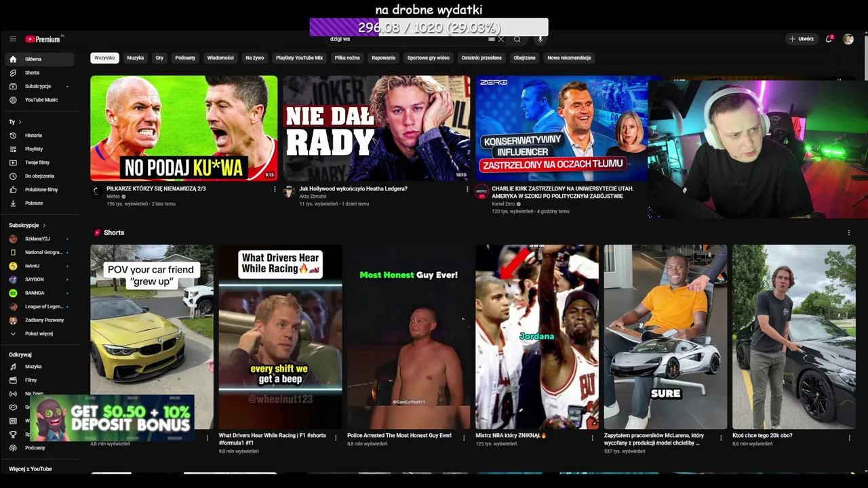868x488 pixels.
Task: Click the Kanał Zero channel avatar
Action: 481,192
